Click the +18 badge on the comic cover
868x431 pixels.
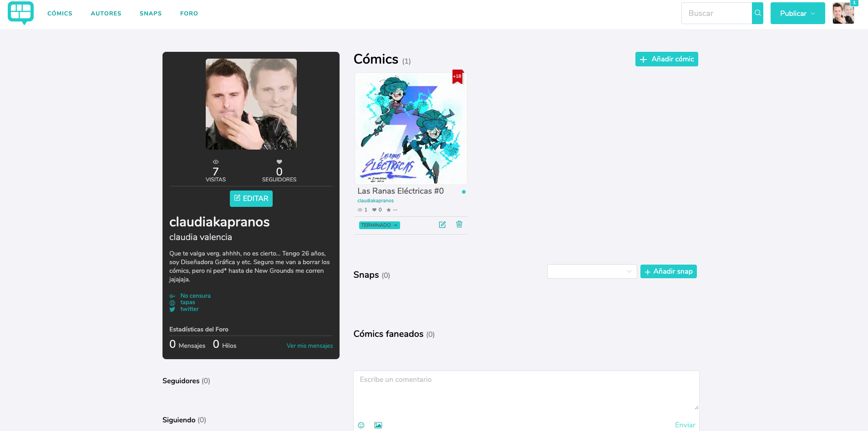pyautogui.click(x=457, y=76)
